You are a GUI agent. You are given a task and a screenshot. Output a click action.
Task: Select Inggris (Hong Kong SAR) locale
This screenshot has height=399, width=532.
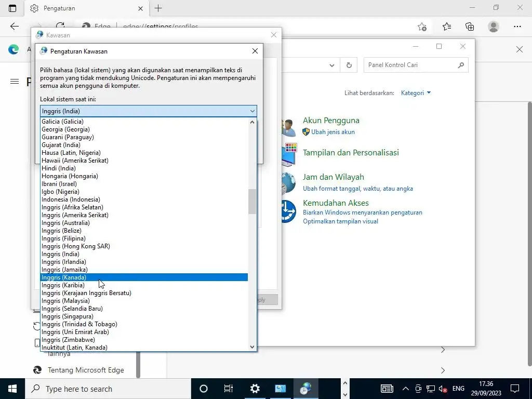click(x=144, y=246)
